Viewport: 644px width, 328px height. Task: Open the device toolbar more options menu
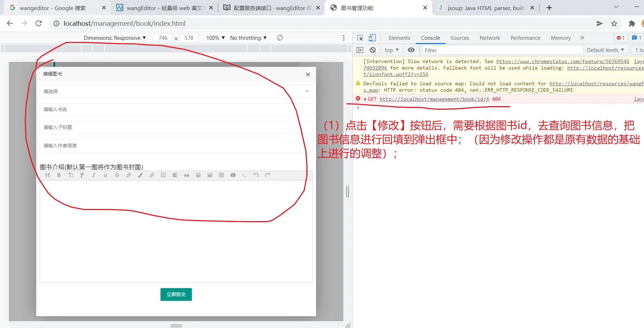[x=344, y=38]
